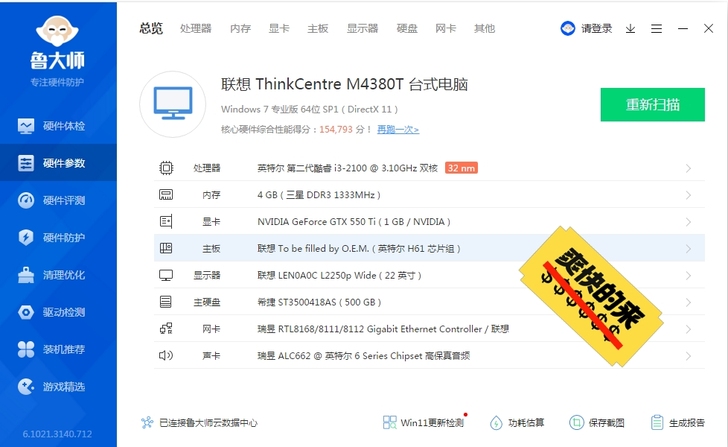The width and height of the screenshot is (728, 447).
Task: Click the H61 motherboard description
Action: [358, 249]
